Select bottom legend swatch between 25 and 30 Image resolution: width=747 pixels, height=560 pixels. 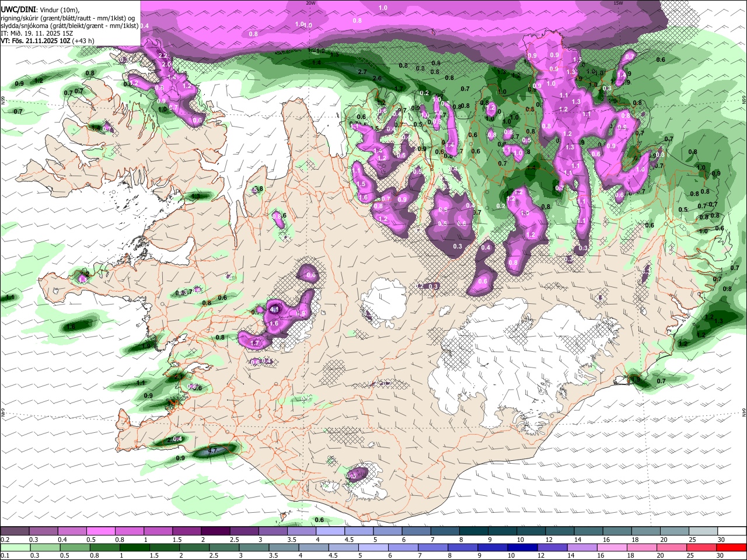(703, 547)
